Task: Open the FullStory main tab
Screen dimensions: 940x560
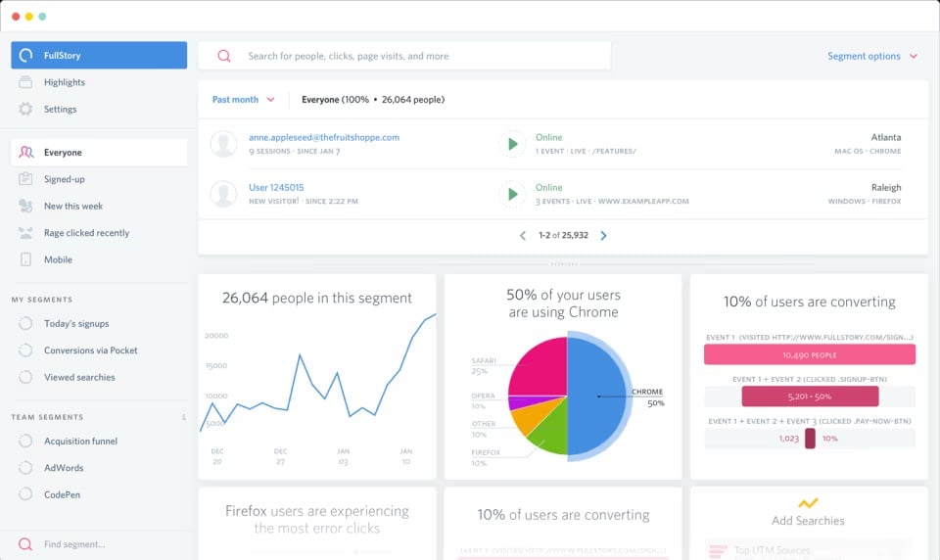Action: click(99, 55)
